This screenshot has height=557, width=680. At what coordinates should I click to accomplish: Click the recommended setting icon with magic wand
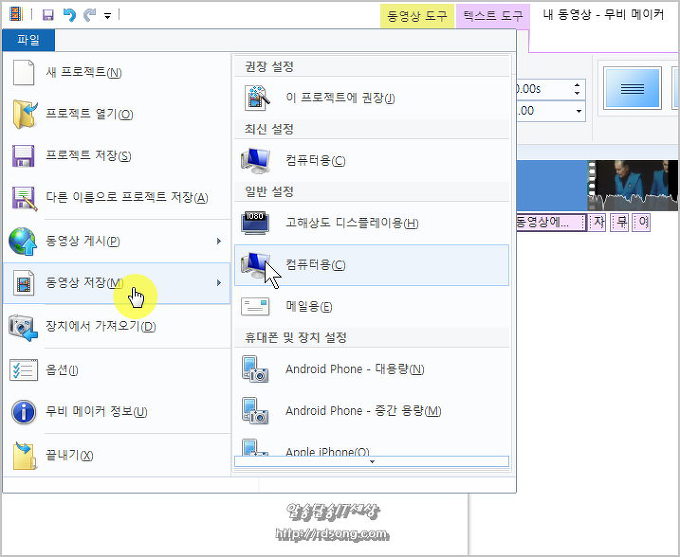coord(257,98)
